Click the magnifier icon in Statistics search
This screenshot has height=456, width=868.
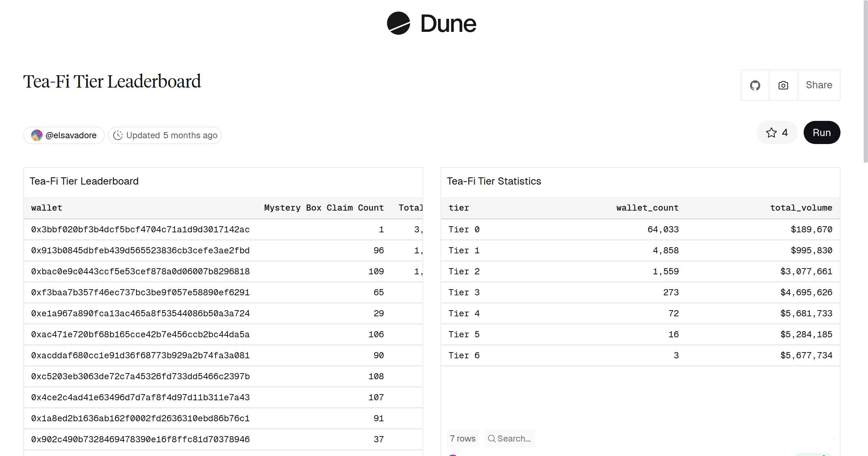492,439
